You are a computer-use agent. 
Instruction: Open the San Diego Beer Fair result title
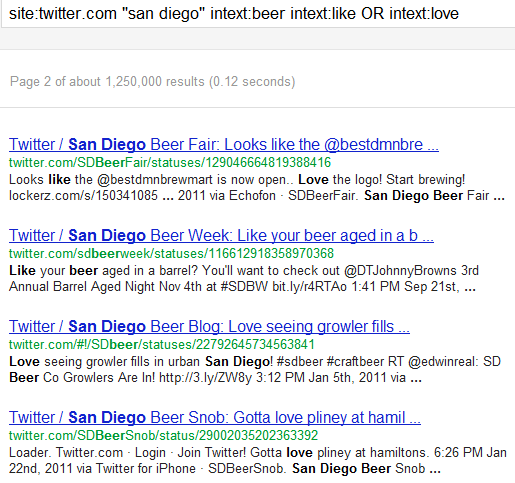tap(224, 145)
